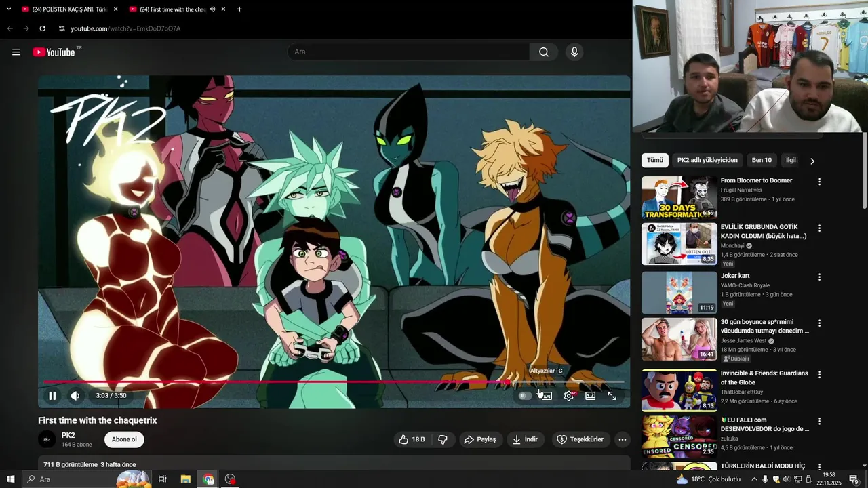
Task: Switch to the First time with the chaq browser tab
Action: tap(172, 9)
